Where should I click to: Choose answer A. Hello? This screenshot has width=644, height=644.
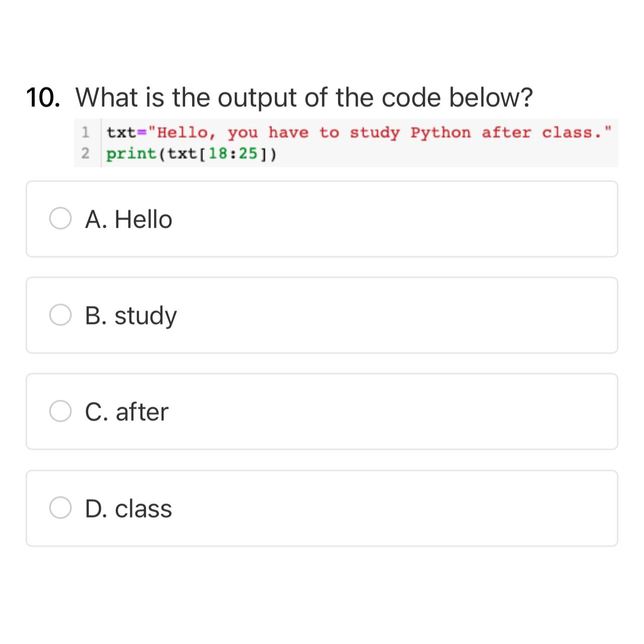128,219
